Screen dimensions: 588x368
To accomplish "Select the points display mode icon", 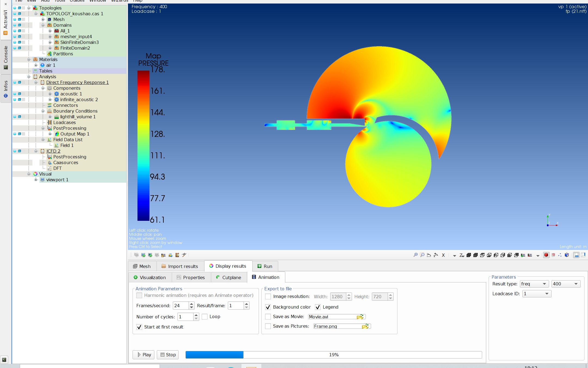I will (x=560, y=255).
